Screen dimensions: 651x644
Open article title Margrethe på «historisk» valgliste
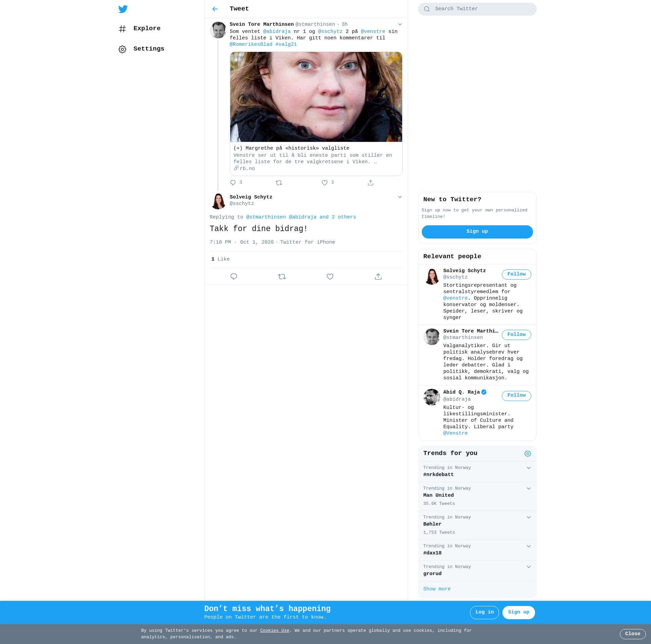point(291,148)
